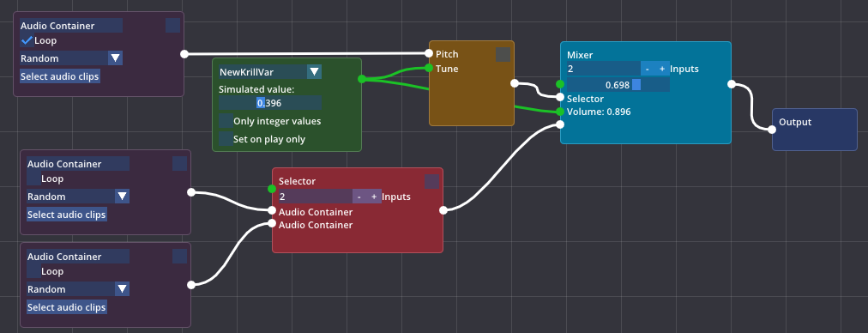Click the square button on Selector node header
Screen dimensions: 868x333
(431, 181)
